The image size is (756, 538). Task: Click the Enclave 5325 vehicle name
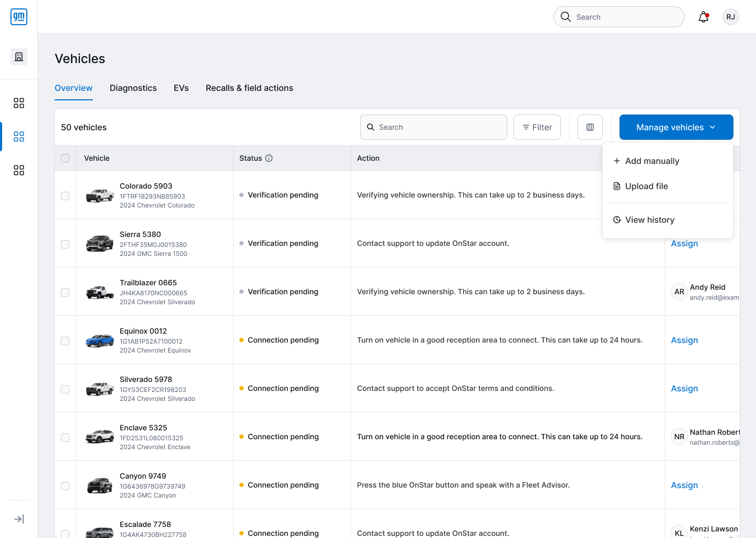point(143,428)
